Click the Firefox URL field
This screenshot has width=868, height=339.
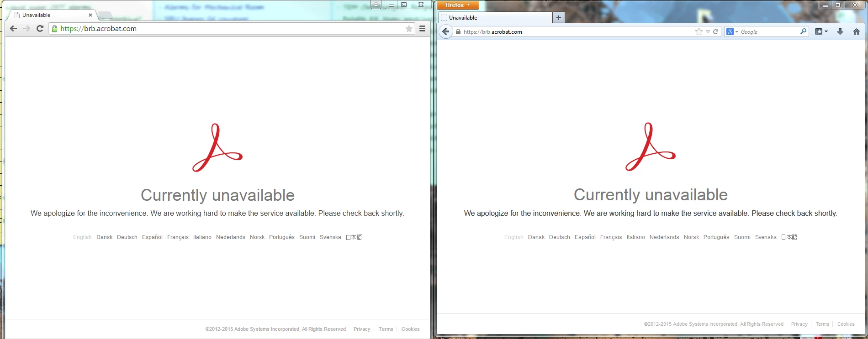pyautogui.click(x=578, y=32)
